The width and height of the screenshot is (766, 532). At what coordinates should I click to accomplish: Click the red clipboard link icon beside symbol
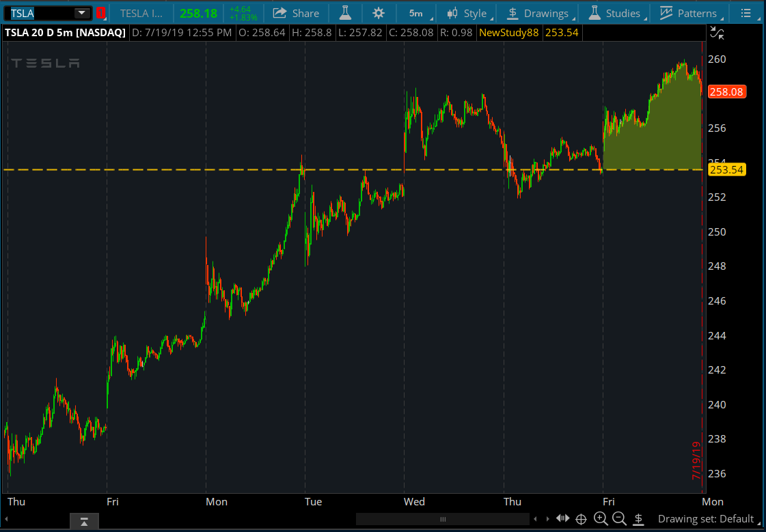101,13
